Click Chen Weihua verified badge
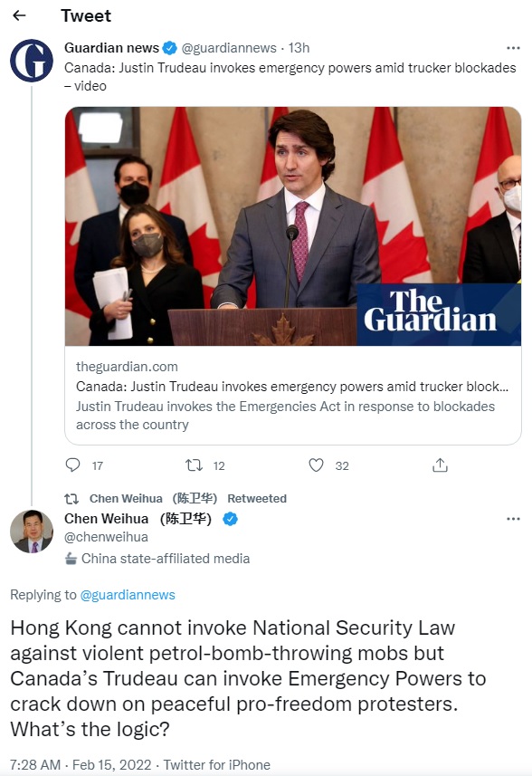The image size is (532, 776). pyautogui.click(x=231, y=519)
